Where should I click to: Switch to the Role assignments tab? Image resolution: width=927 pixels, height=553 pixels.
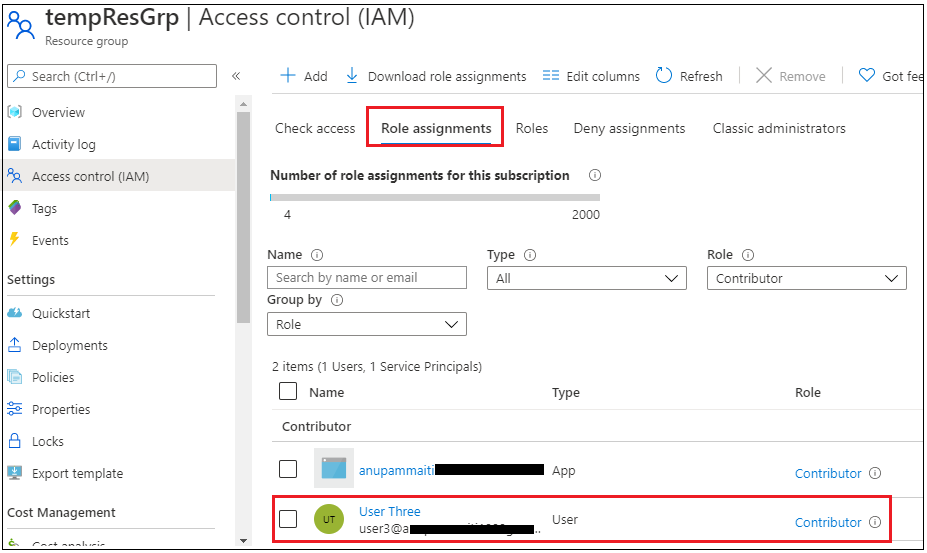[436, 128]
